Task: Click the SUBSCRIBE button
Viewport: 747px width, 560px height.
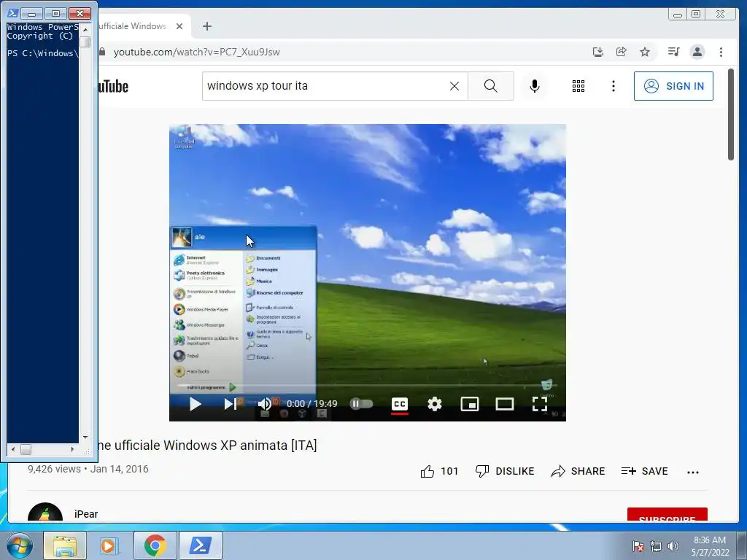Action: point(667,514)
